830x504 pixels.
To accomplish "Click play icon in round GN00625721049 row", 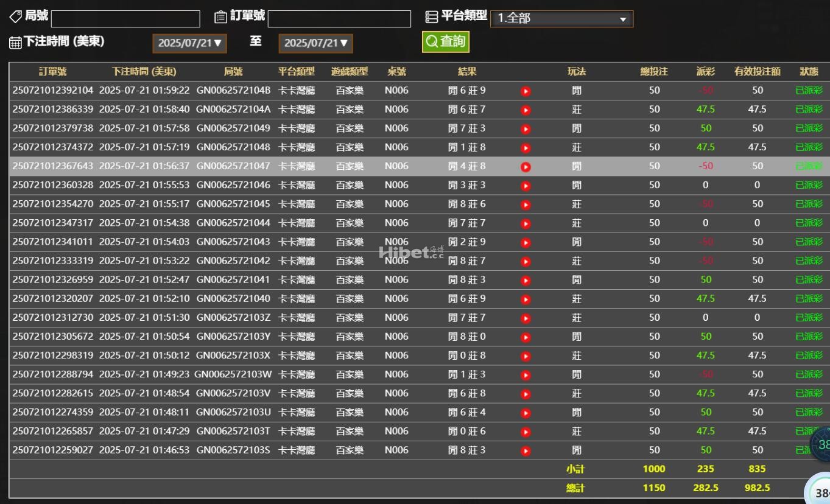I will (x=526, y=129).
